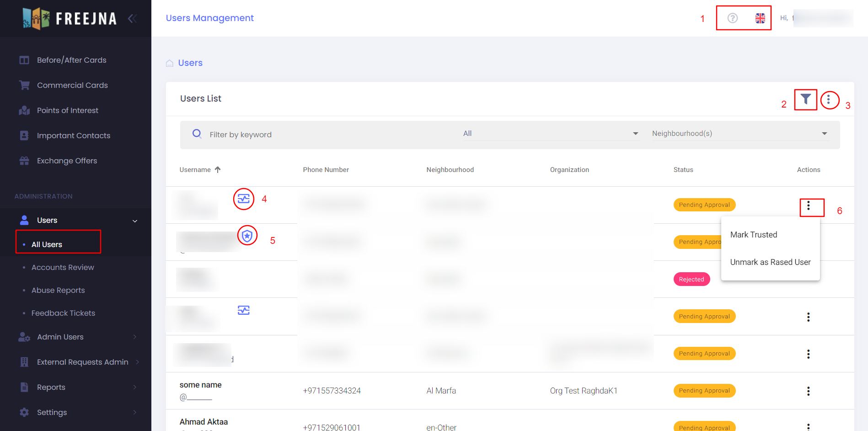The width and height of the screenshot is (868, 431).
Task: Click the trusted shield star badge
Action: click(247, 236)
